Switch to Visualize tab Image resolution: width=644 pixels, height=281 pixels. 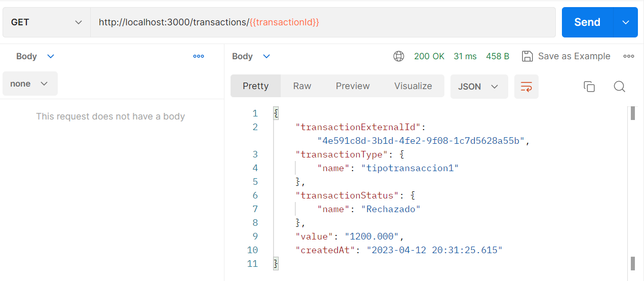point(413,86)
